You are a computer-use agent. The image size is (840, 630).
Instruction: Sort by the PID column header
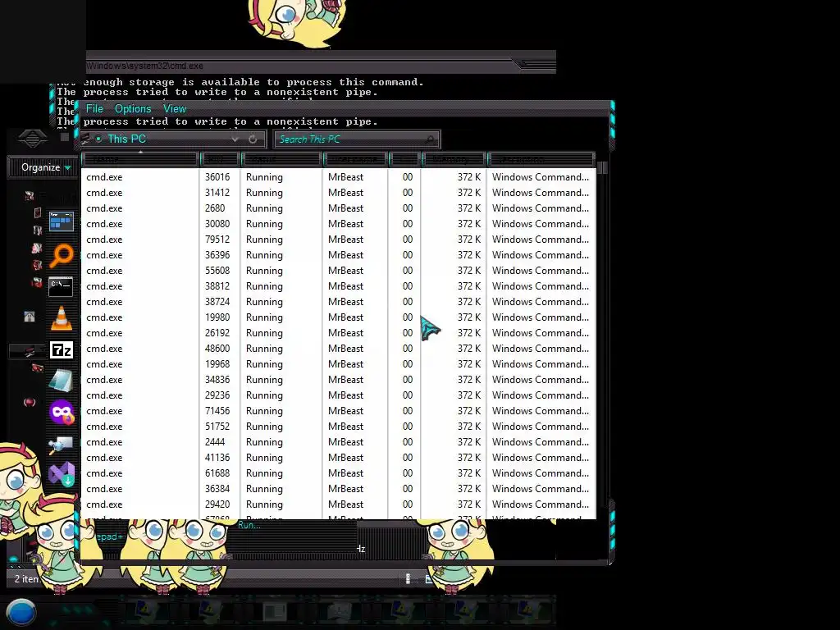219,159
